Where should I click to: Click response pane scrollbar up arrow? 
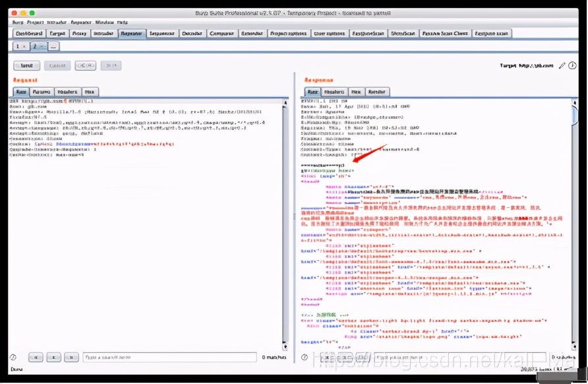(x=575, y=102)
